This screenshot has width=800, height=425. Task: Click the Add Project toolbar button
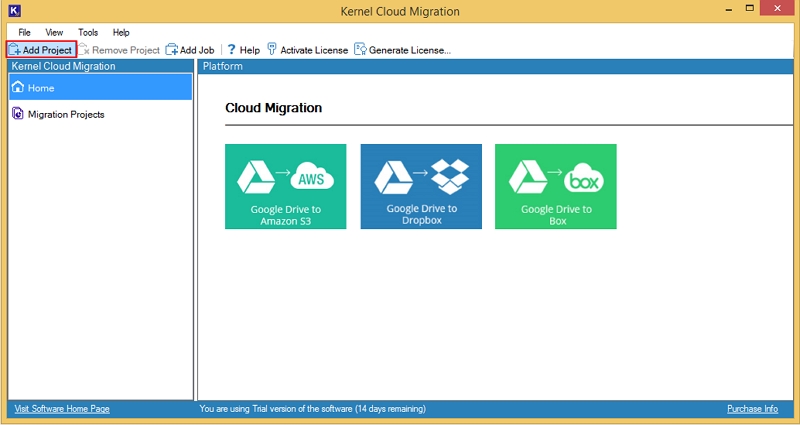click(41, 50)
